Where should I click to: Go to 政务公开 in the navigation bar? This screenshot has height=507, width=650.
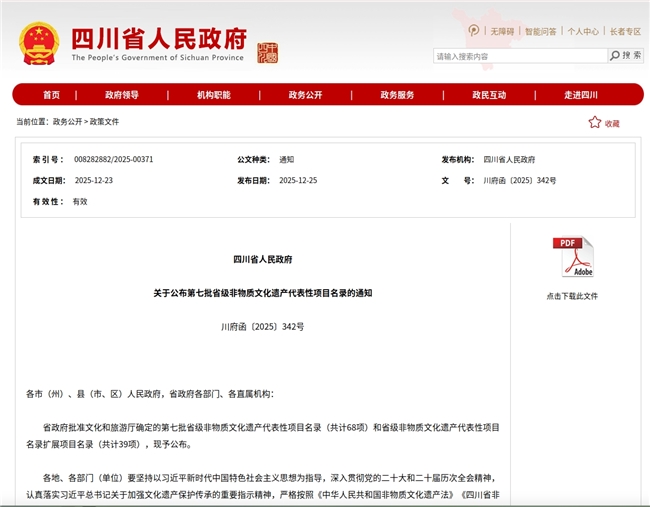(305, 95)
